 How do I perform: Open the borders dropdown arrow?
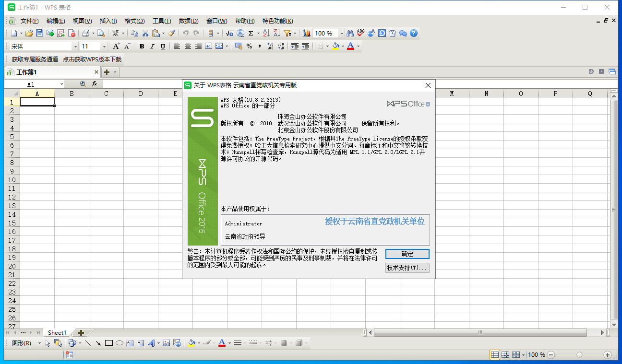(x=327, y=47)
